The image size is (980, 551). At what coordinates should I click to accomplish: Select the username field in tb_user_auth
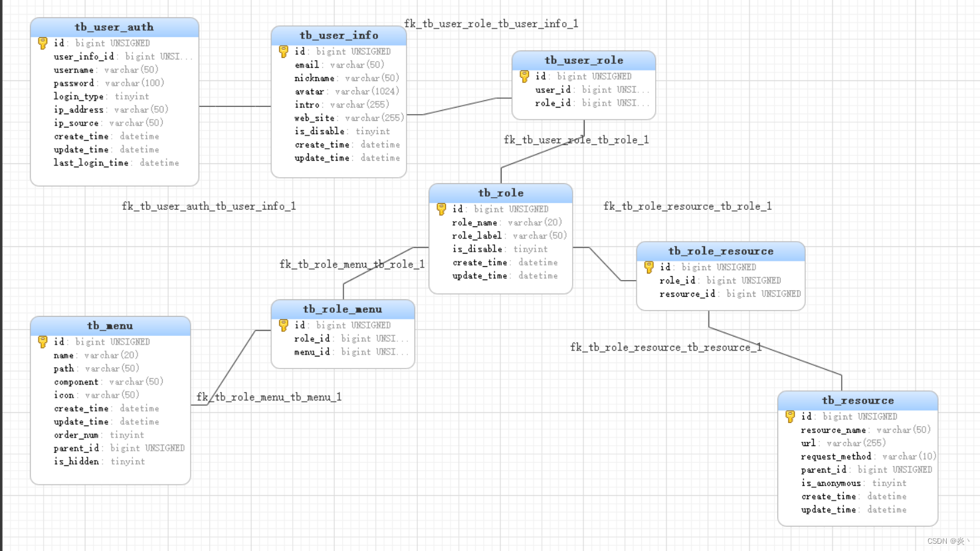coord(106,70)
